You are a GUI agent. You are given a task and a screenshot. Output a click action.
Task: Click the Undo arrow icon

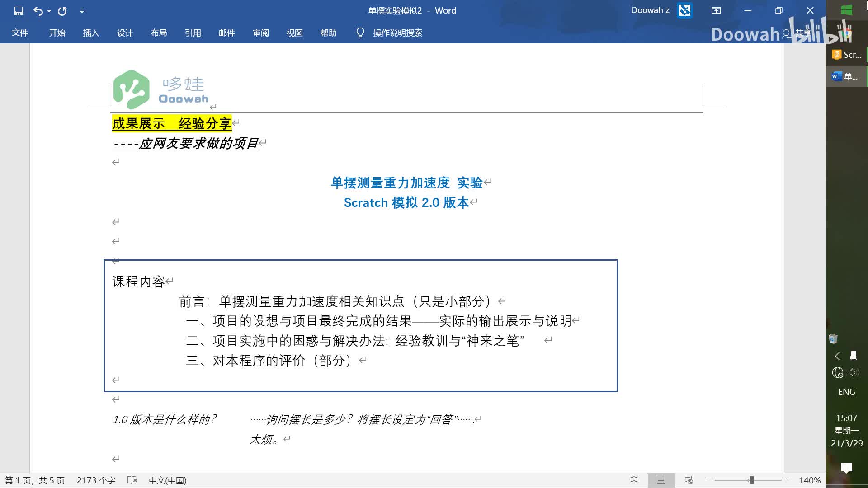tap(38, 11)
